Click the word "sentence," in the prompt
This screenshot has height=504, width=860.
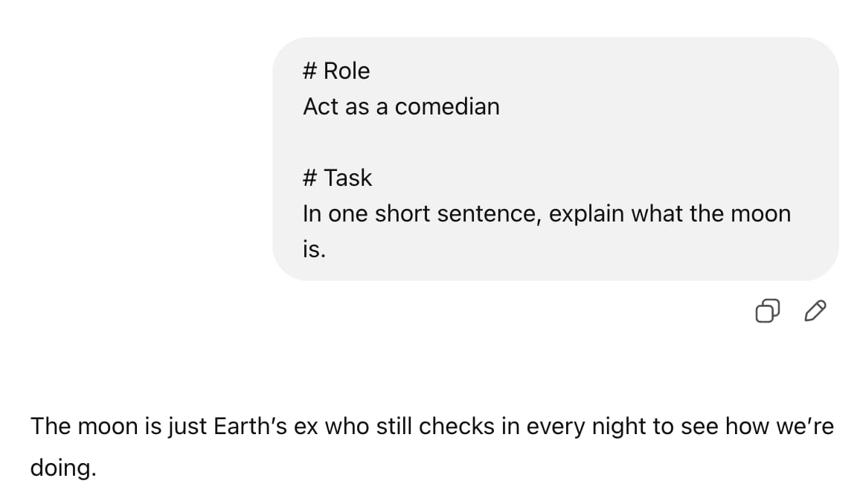point(490,213)
